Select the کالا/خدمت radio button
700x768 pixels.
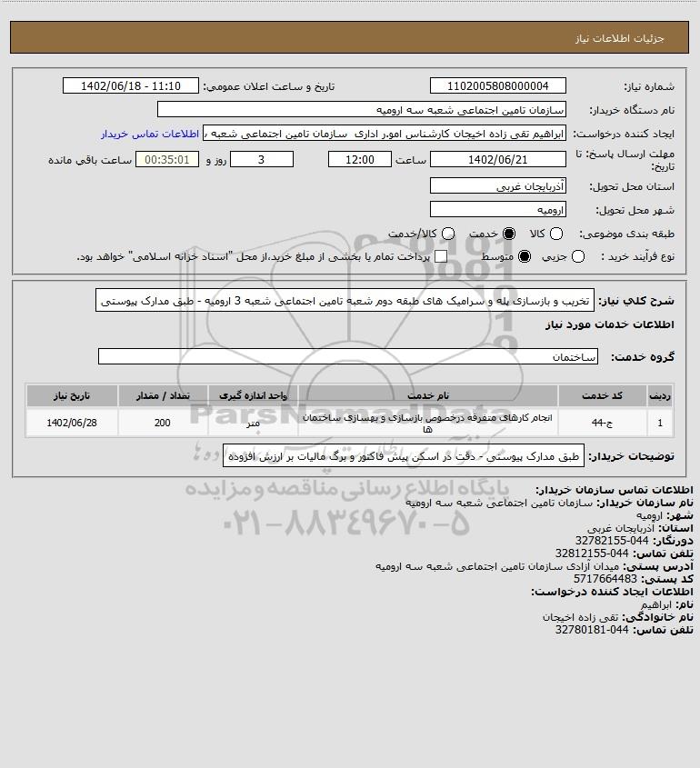coord(447,234)
